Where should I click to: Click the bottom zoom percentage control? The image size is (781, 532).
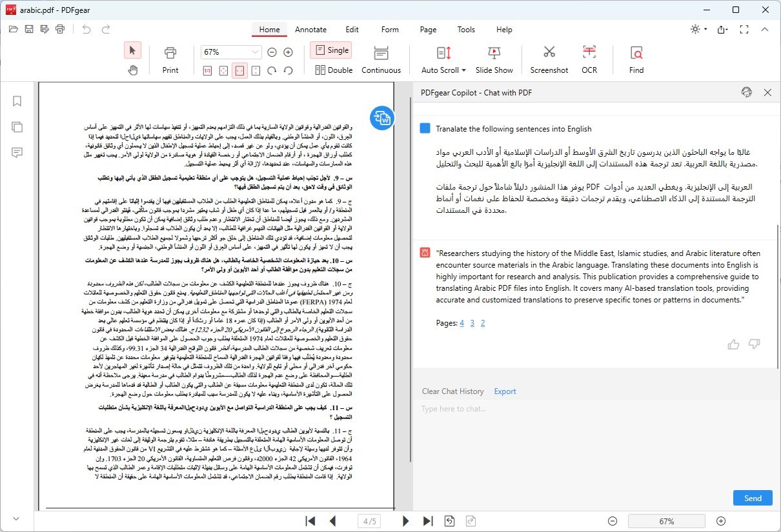667,520
